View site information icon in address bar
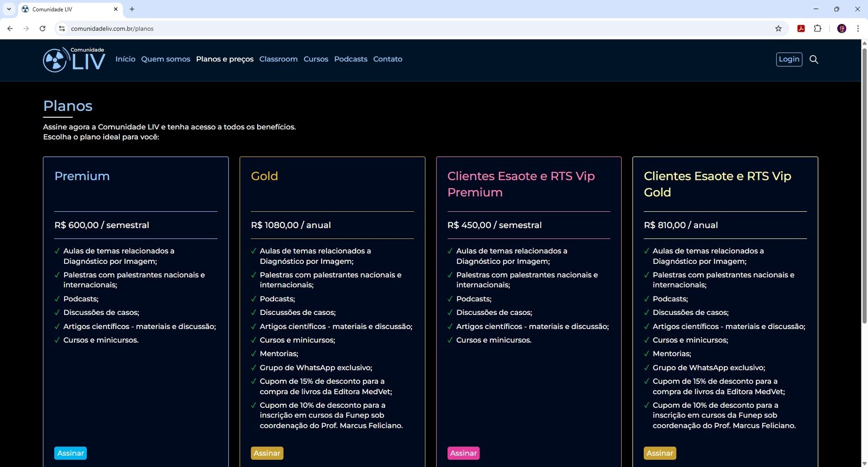Screen dimensions: 868x467 (62, 28)
